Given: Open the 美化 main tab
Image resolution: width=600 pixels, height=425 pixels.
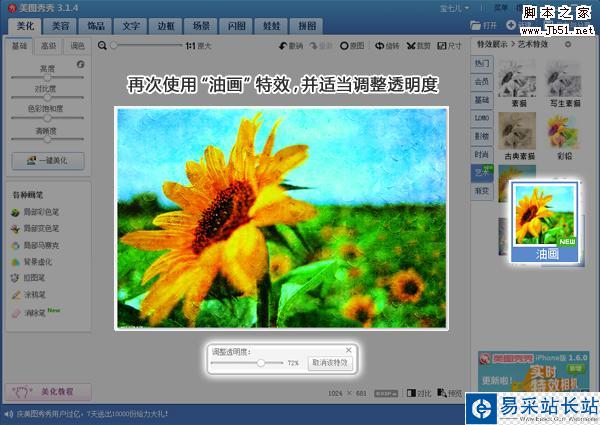Looking at the screenshot, I should click(25, 26).
